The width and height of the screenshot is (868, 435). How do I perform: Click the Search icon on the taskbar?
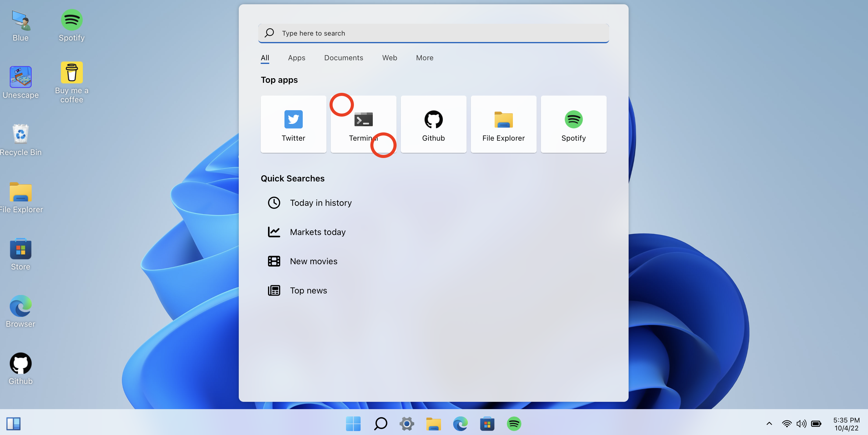click(x=380, y=424)
